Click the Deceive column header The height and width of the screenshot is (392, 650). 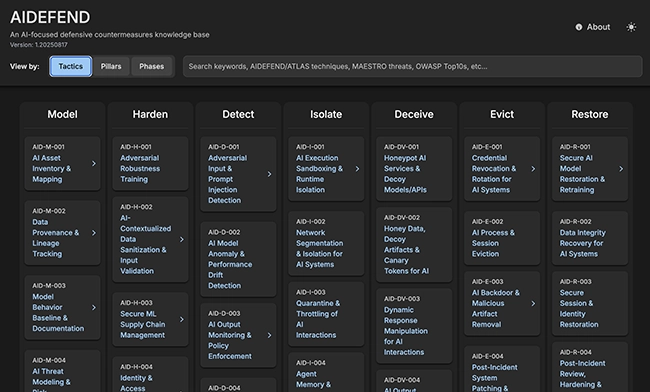[x=414, y=114]
